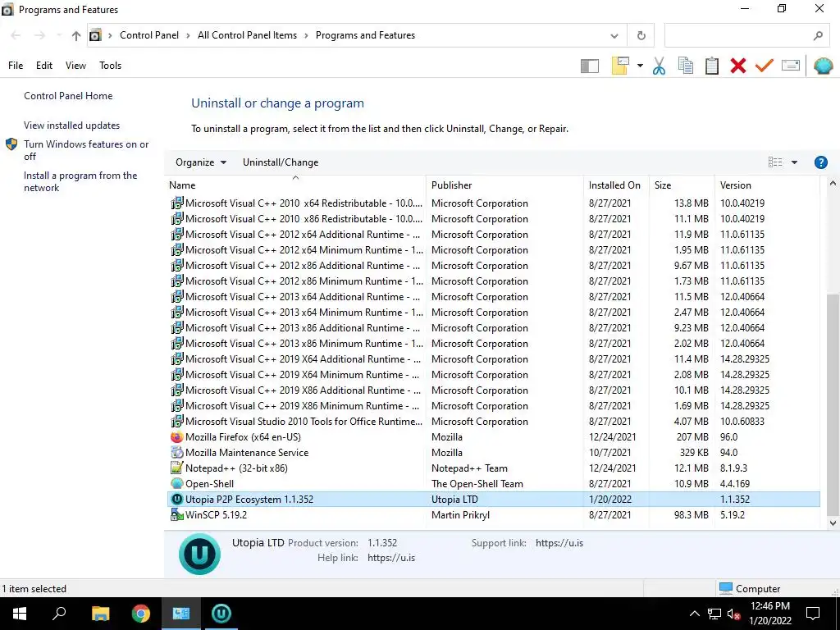Click the blue Help question mark icon
The width and height of the screenshot is (840, 630).
820,162
